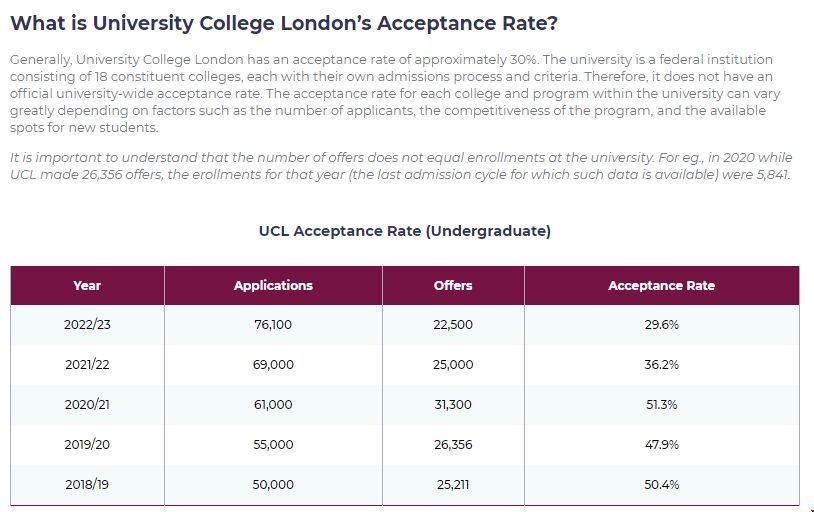
Task: Select the "Year" column header
Action: click(x=87, y=285)
